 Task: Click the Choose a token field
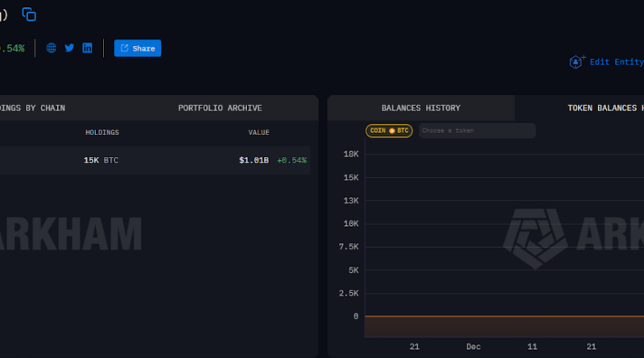tap(477, 130)
